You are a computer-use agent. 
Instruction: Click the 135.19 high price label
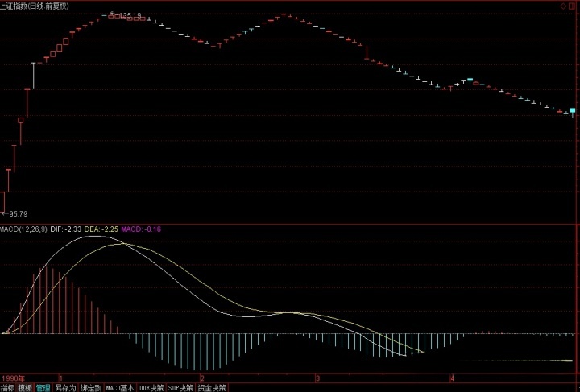tap(130, 15)
